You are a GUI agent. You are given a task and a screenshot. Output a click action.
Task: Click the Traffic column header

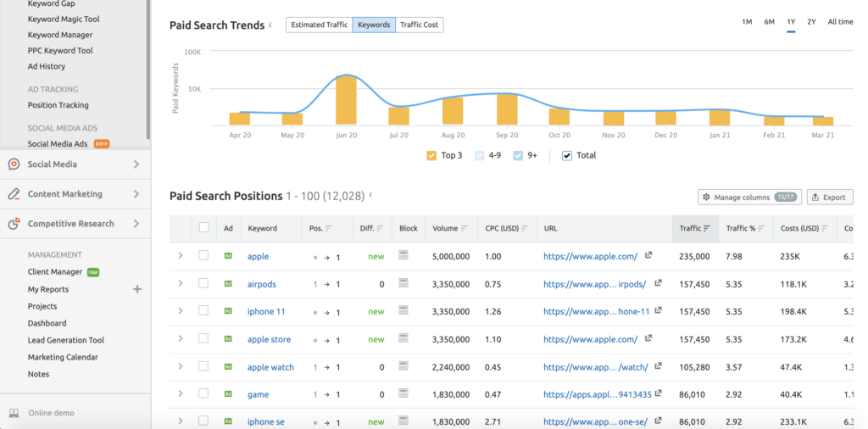click(x=695, y=228)
